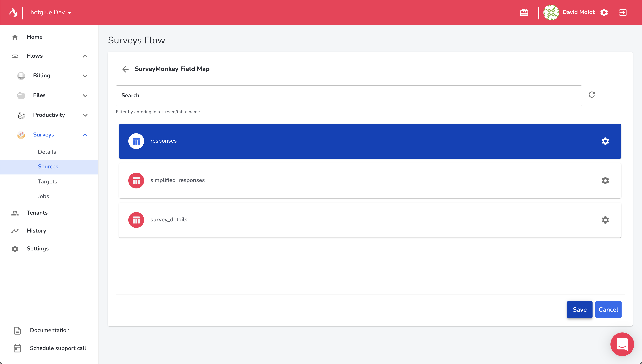Expand the Billing flow section
The height and width of the screenshot is (364, 642).
pos(85,76)
